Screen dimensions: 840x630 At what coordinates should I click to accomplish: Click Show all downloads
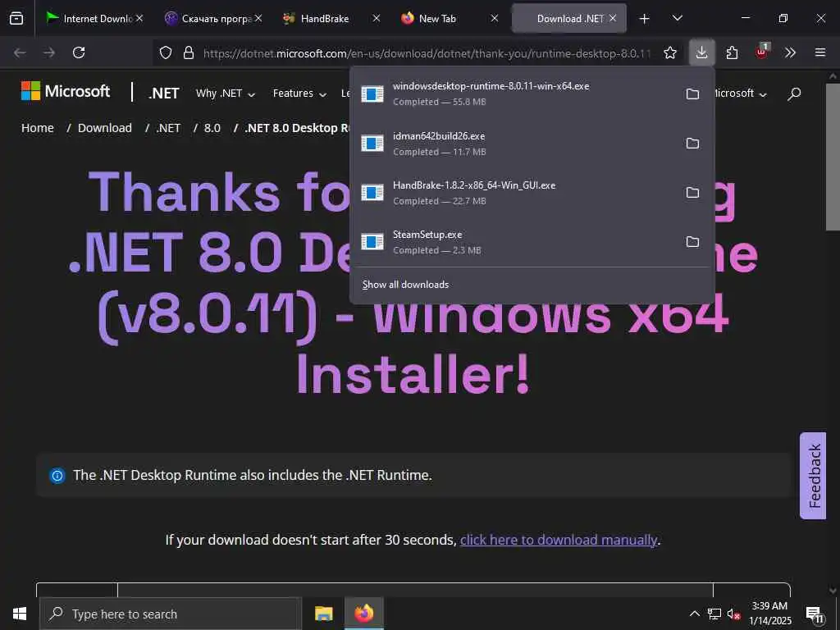click(x=405, y=285)
